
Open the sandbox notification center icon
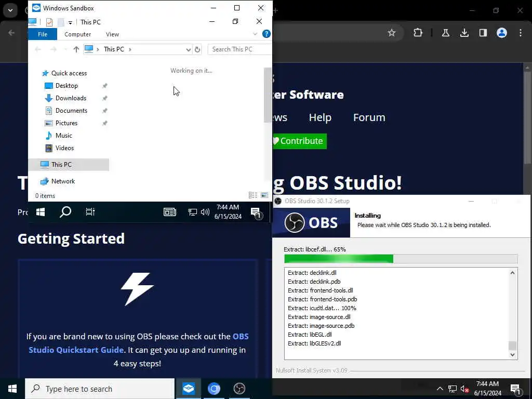tap(256, 212)
